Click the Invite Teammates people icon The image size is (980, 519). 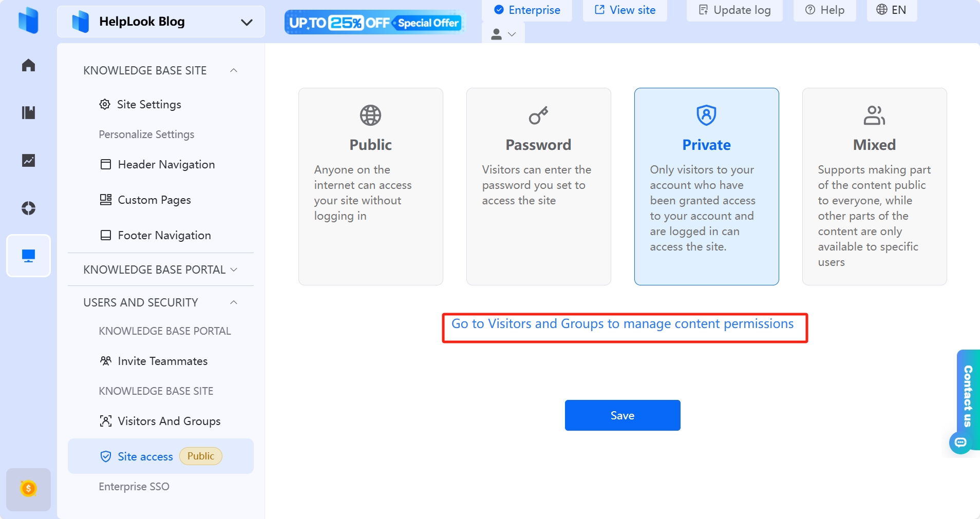tap(105, 361)
